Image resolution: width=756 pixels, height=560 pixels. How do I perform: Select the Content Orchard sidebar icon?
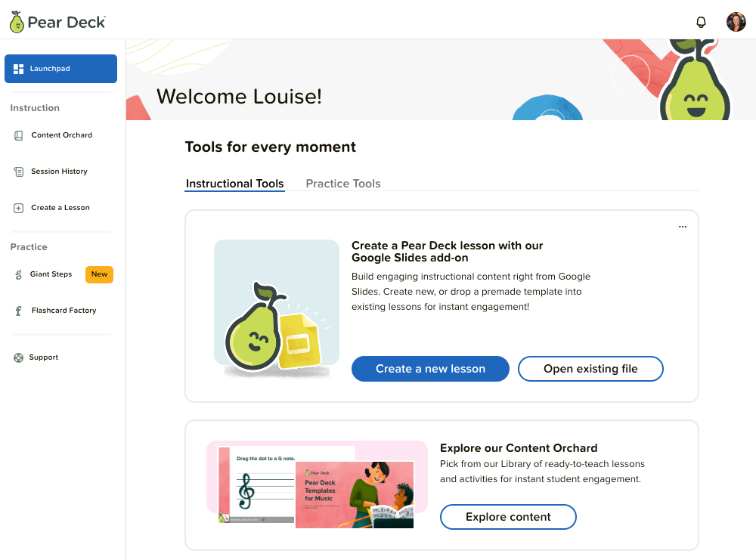click(x=18, y=135)
